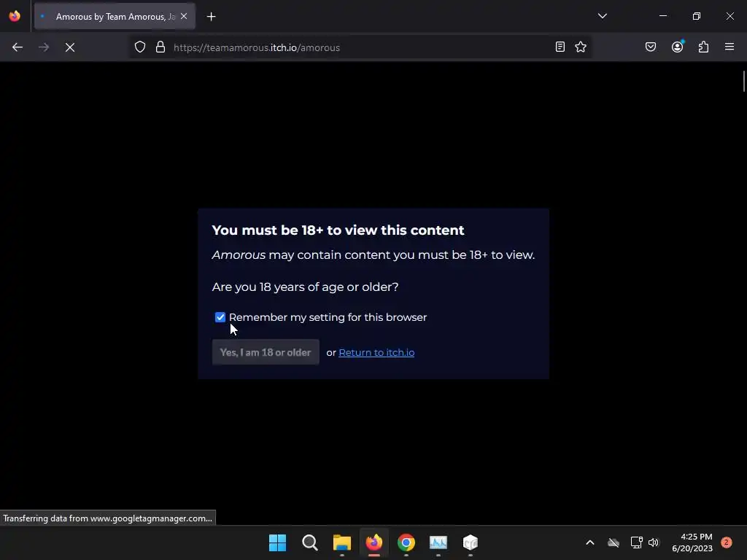
Task: Restore down the Firefox window
Action: 696,16
